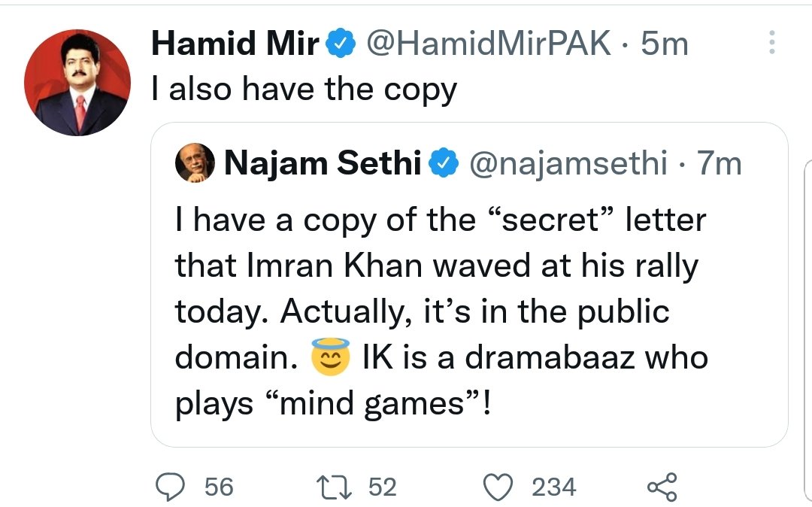Click Najam Sethi's blue verified badge
The image size is (812, 507).
(444, 163)
